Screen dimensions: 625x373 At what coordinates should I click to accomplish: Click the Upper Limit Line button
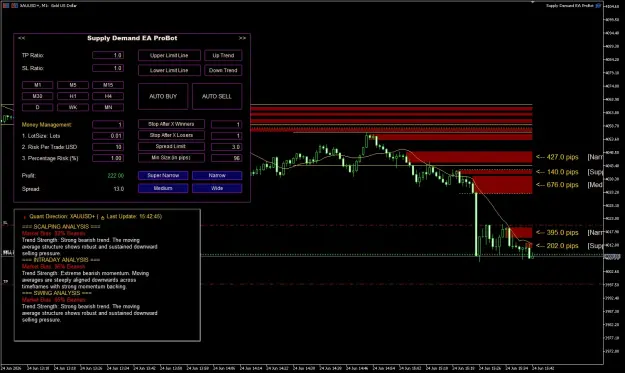point(169,55)
